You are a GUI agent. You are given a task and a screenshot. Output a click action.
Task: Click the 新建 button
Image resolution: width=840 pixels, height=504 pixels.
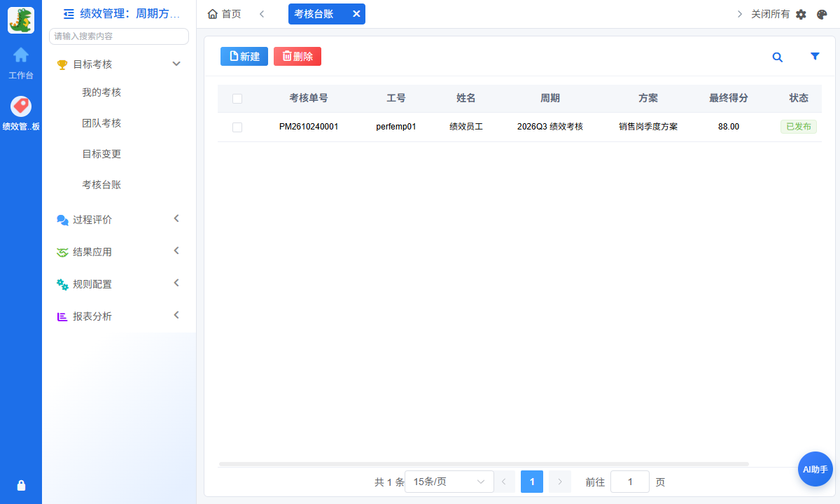pos(244,57)
